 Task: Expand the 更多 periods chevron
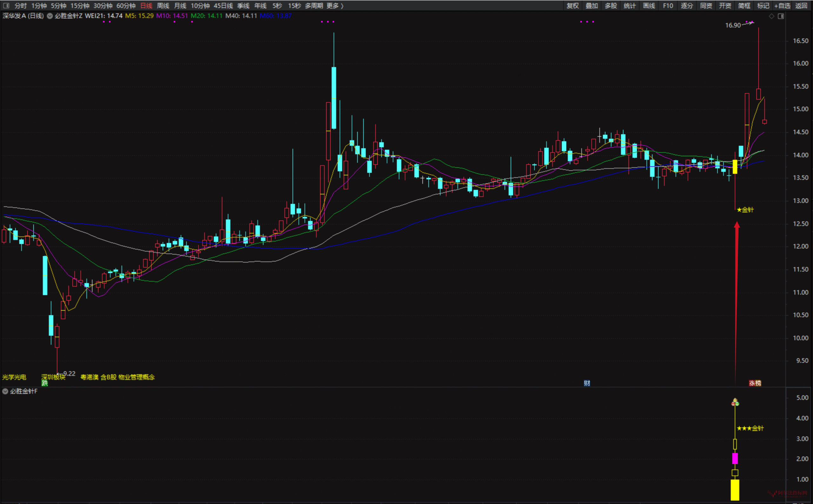[342, 6]
